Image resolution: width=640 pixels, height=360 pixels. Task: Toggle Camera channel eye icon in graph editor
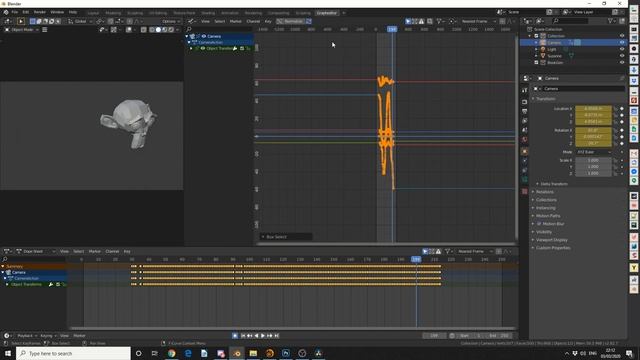(x=204, y=36)
